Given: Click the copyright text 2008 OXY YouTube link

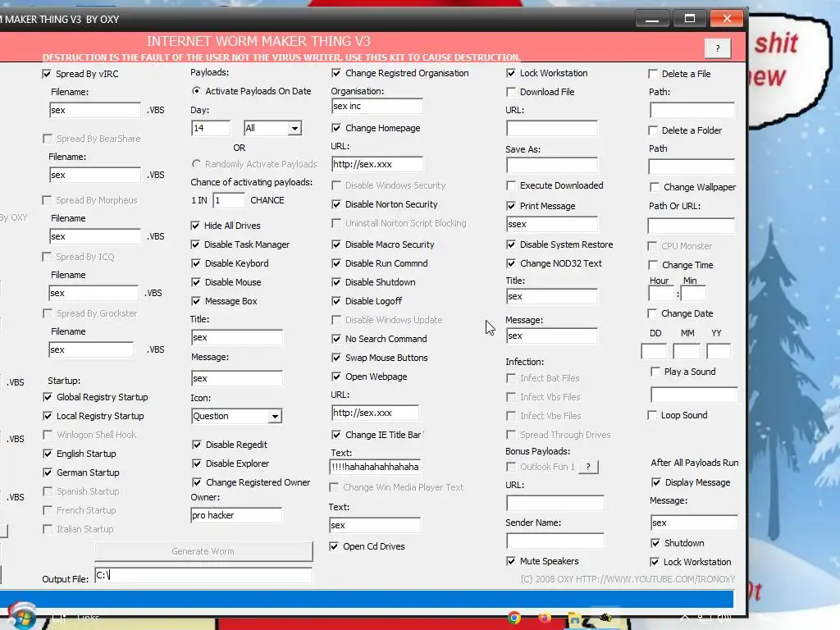Looking at the screenshot, I should 628,579.
